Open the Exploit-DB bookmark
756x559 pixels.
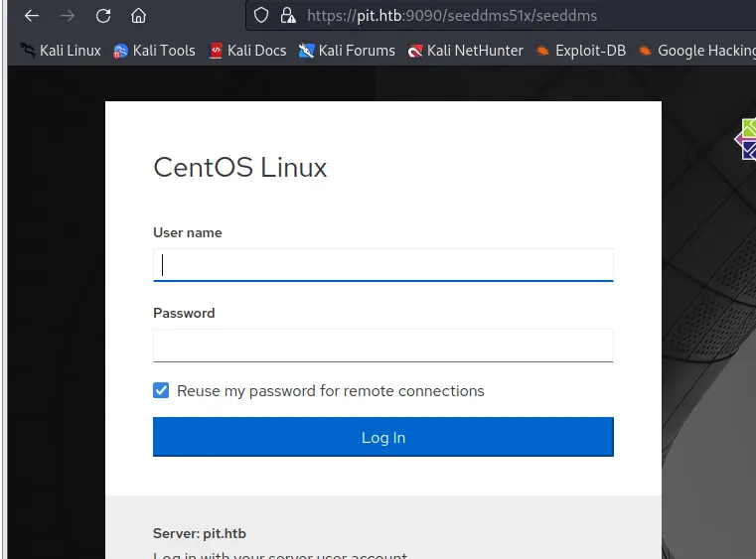click(x=580, y=51)
